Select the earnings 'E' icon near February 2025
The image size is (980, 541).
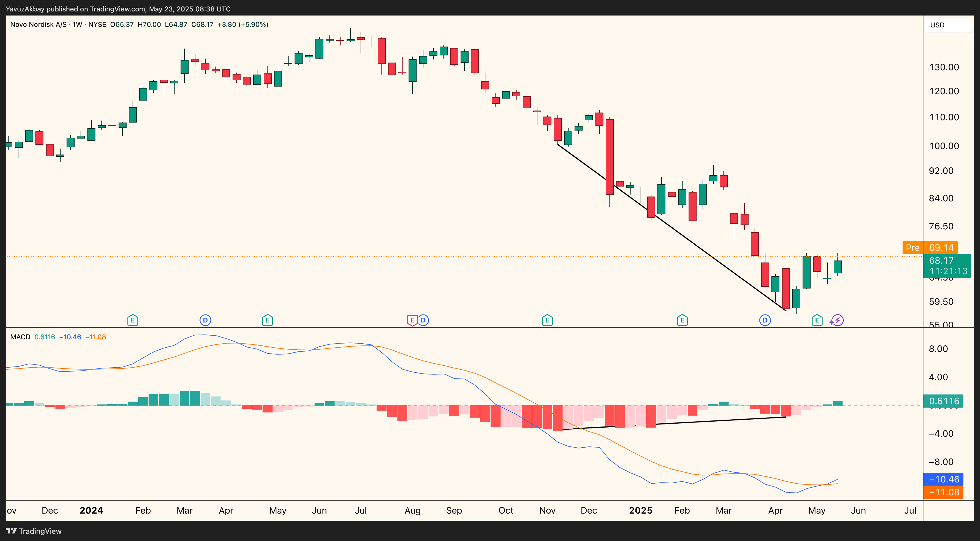682,320
